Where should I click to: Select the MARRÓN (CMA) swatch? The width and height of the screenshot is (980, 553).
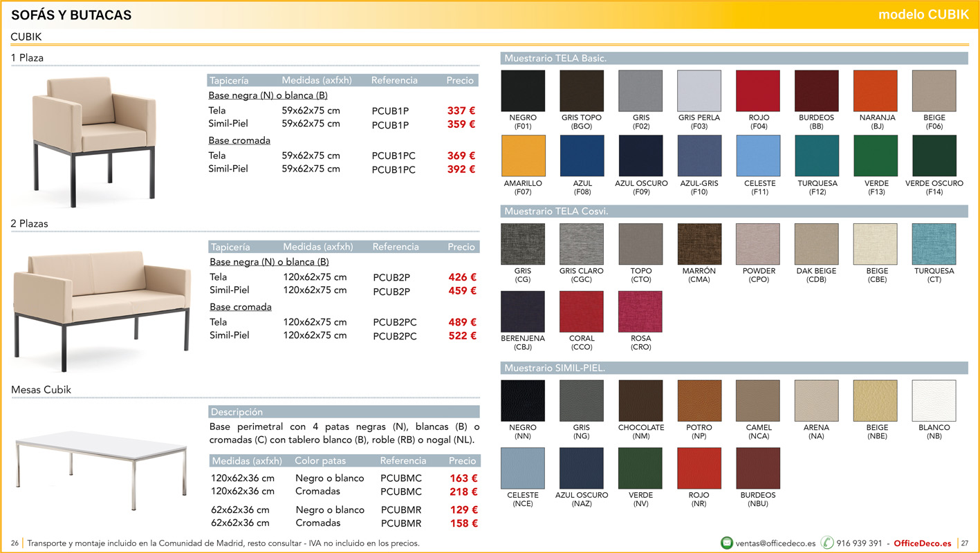699,244
